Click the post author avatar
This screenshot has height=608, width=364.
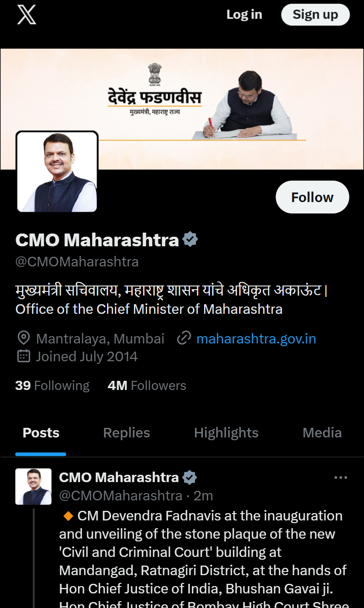pyautogui.click(x=33, y=486)
